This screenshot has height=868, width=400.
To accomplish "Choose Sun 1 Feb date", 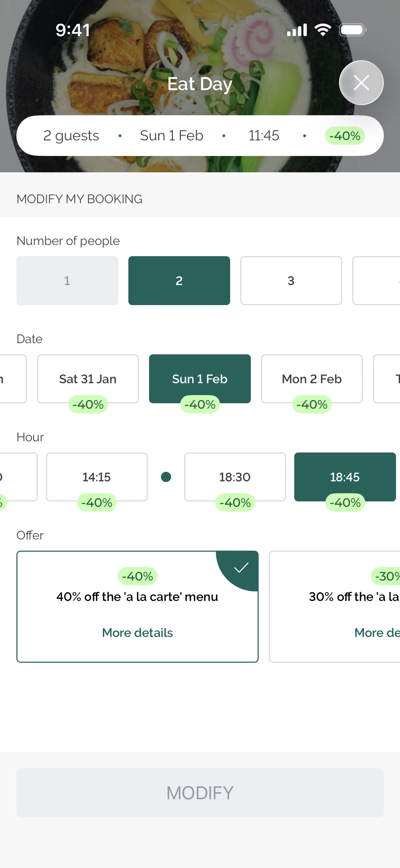I will pyautogui.click(x=200, y=379).
